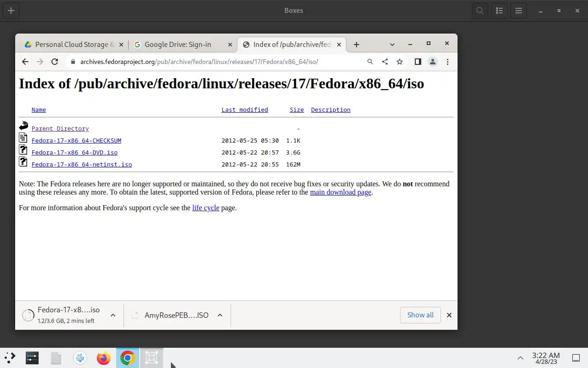This screenshot has width=588, height=368.
Task: Click the DVD.iso unknown file icon
Action: 23,149
